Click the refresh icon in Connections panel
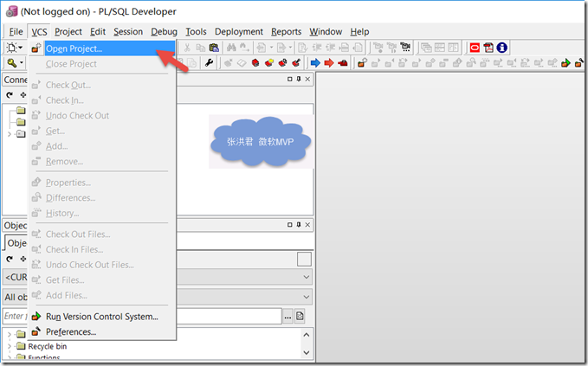Image resolution: width=588 pixels, height=366 pixels. coord(10,95)
